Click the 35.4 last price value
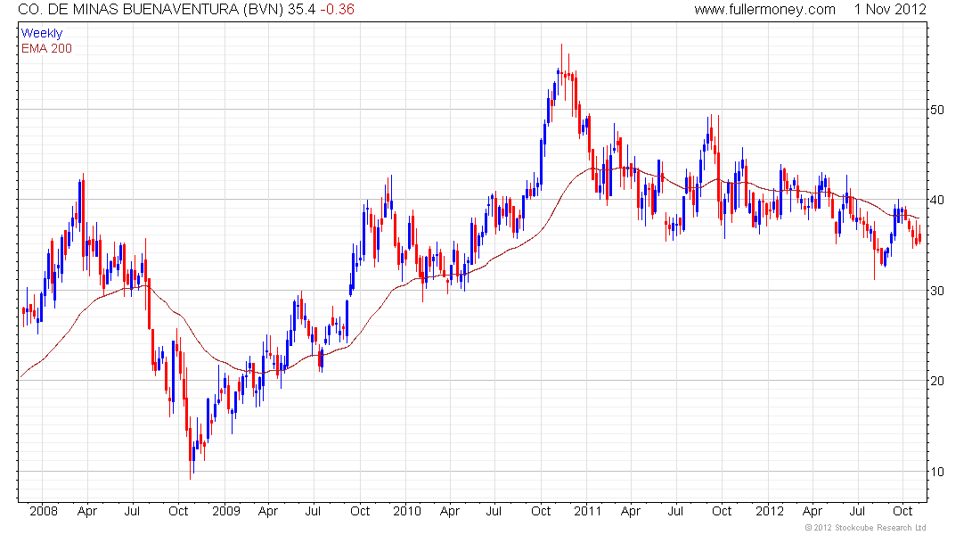The width and height of the screenshot is (980, 535). [x=292, y=10]
